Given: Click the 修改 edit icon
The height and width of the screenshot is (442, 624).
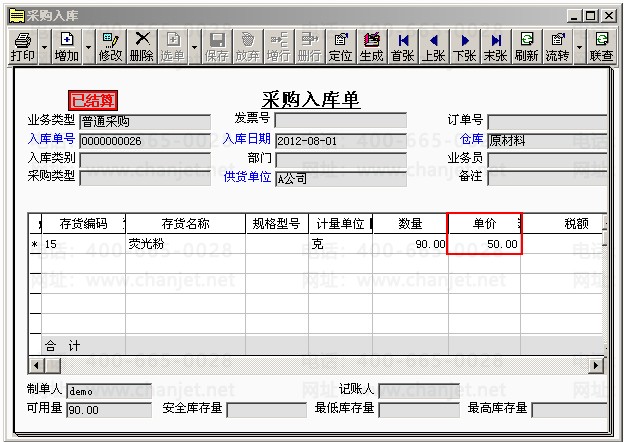Looking at the screenshot, I should pos(110,47).
